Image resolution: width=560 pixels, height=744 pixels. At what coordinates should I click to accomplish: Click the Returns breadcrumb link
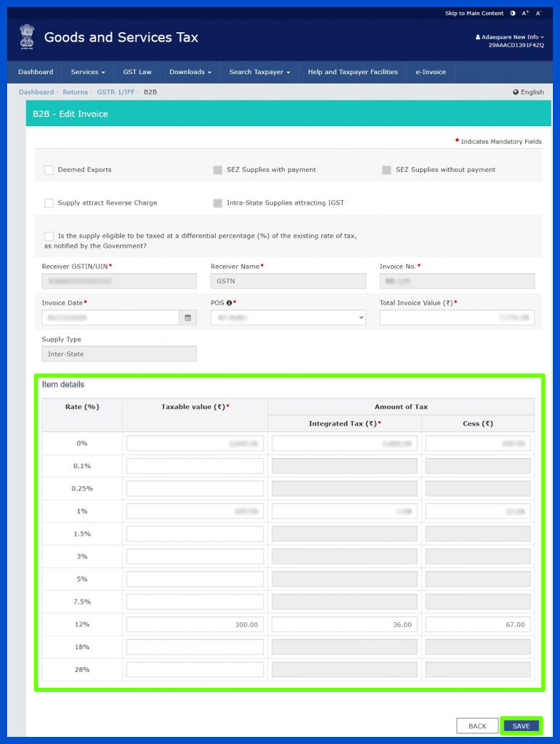pyautogui.click(x=76, y=92)
